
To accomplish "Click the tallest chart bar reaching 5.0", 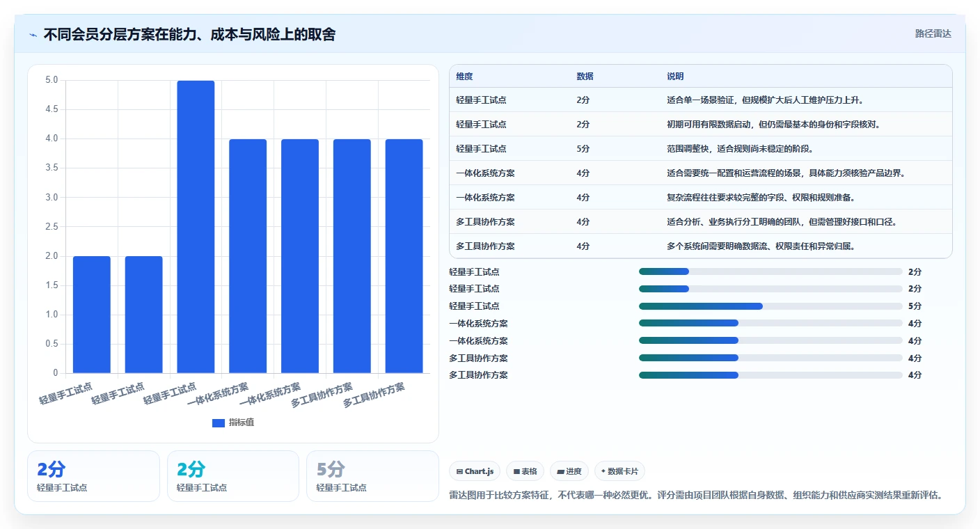I will click(x=196, y=227).
